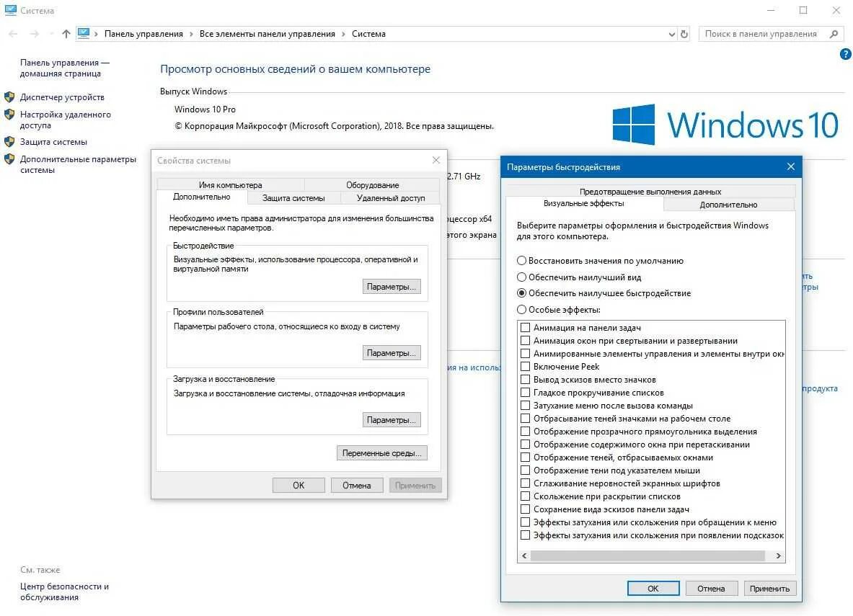Click Отмена in Свойства системы dialog
The width and height of the screenshot is (853, 616).
tap(357, 485)
